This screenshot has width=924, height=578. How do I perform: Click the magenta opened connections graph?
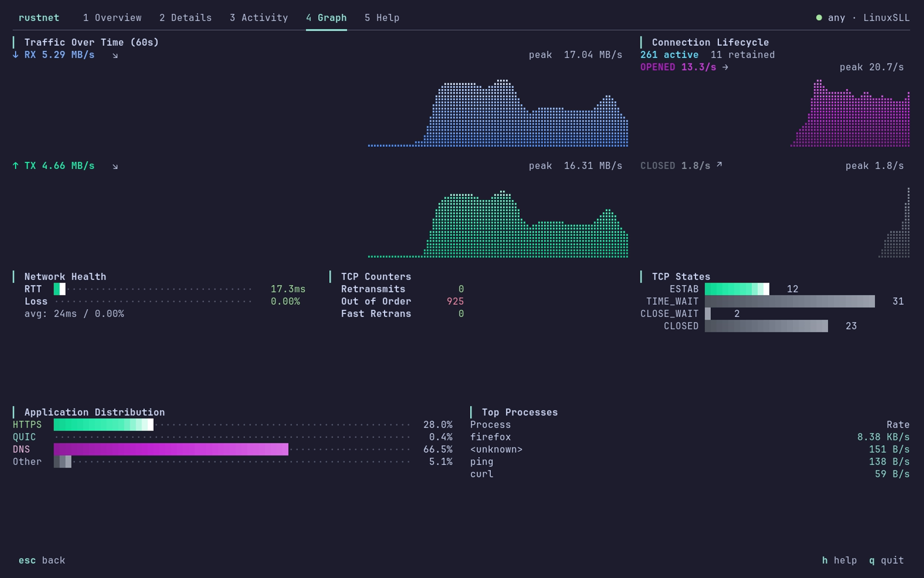click(850, 113)
